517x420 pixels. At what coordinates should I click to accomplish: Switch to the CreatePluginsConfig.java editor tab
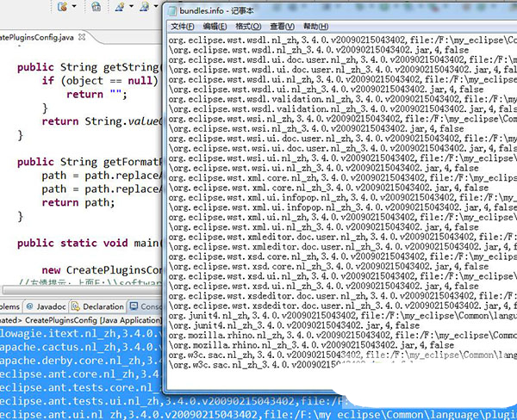coord(37,37)
